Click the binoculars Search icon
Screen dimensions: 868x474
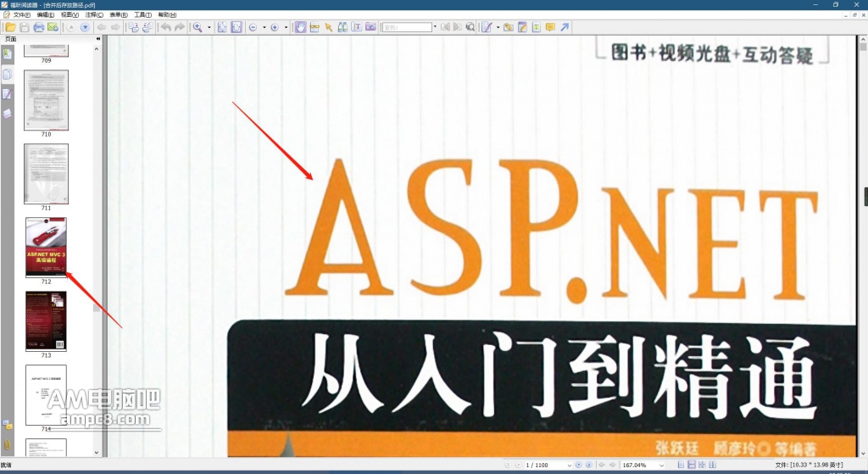(342, 27)
